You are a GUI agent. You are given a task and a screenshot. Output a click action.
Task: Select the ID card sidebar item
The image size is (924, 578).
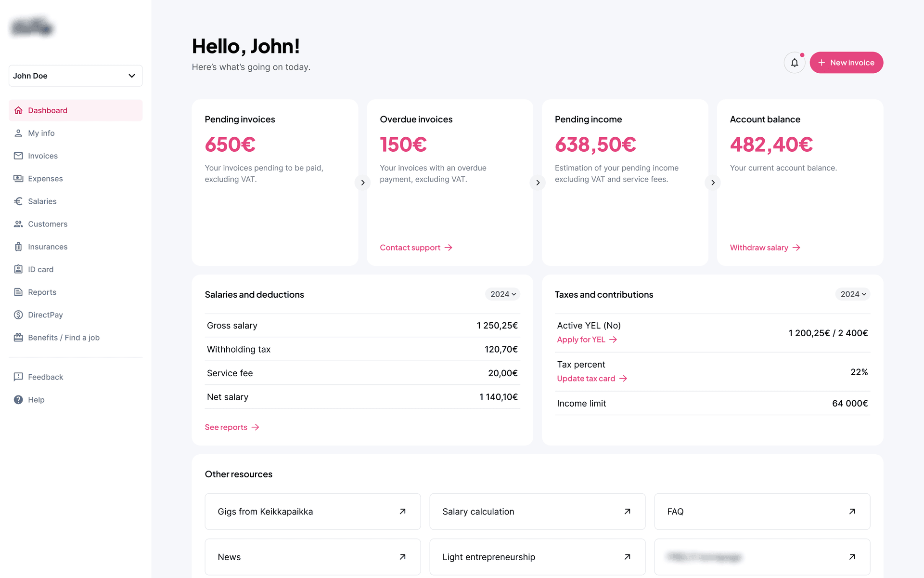(40, 269)
